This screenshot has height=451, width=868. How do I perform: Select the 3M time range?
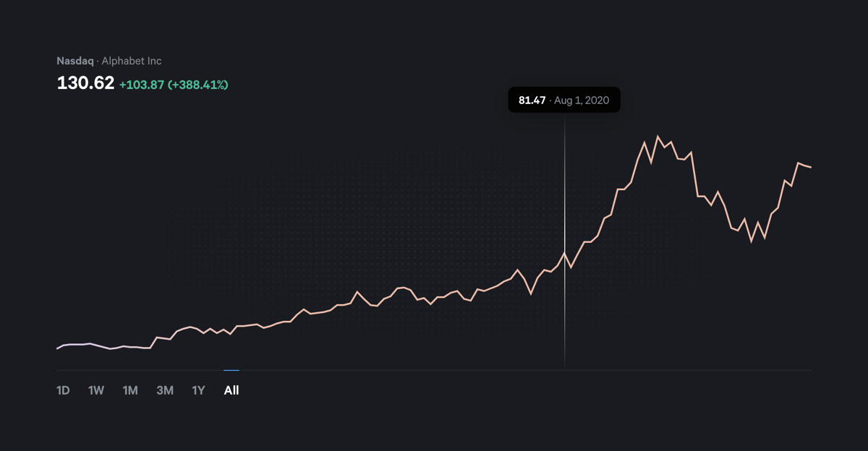164,390
